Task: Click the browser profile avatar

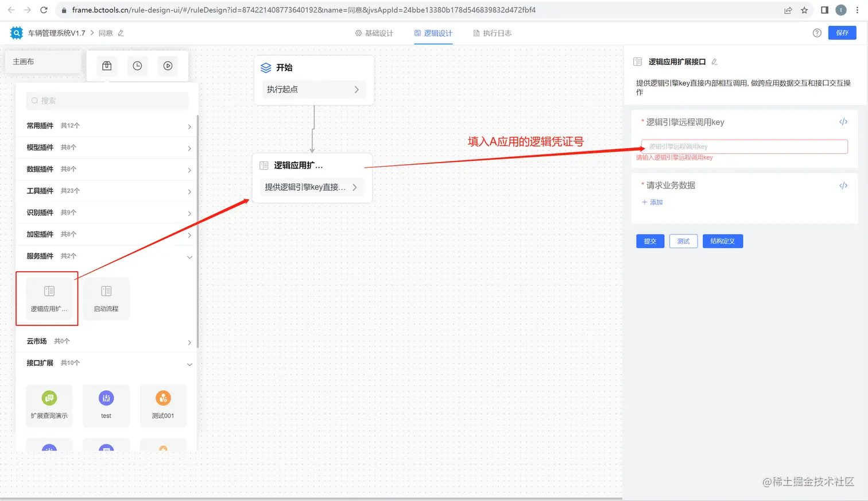Action: 841,10
